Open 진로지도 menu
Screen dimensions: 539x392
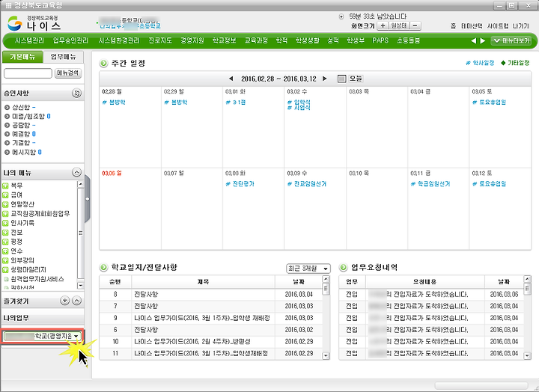pyautogui.click(x=160, y=40)
